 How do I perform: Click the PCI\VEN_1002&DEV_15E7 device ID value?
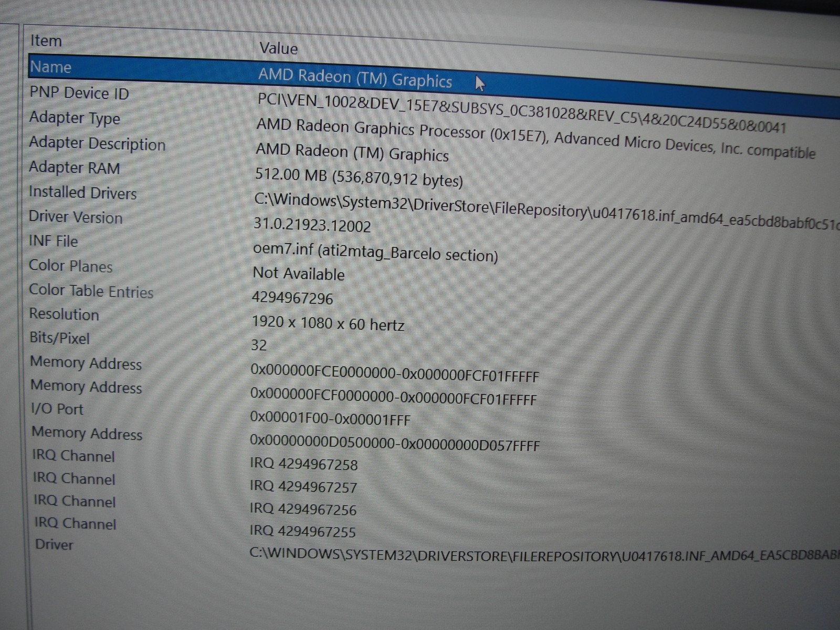522,113
